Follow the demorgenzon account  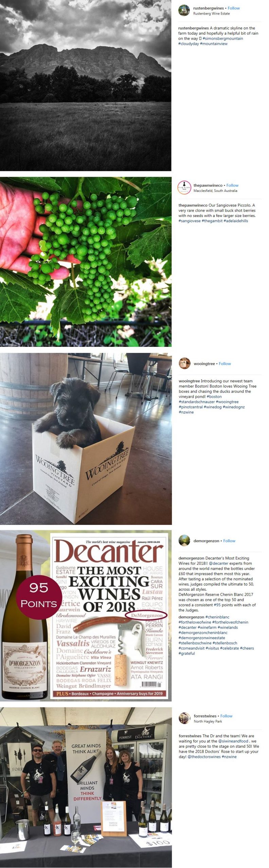229,541
